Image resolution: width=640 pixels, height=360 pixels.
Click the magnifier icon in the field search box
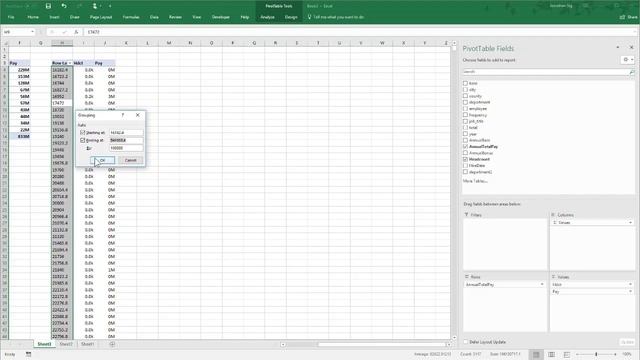pyautogui.click(x=632, y=72)
